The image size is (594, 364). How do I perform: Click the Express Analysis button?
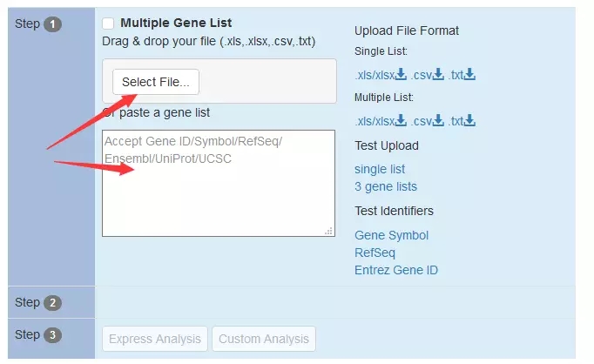point(155,339)
